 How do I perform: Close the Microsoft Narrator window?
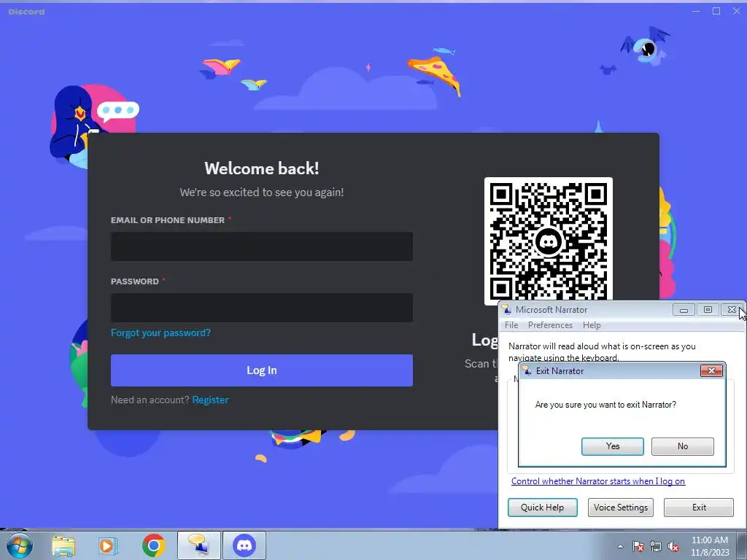[x=732, y=310]
